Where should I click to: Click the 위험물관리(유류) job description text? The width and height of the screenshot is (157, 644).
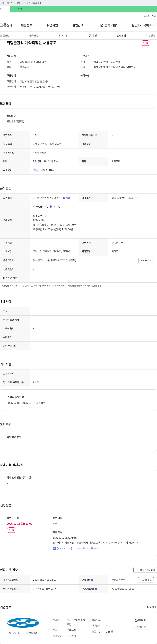[x=16, y=121]
